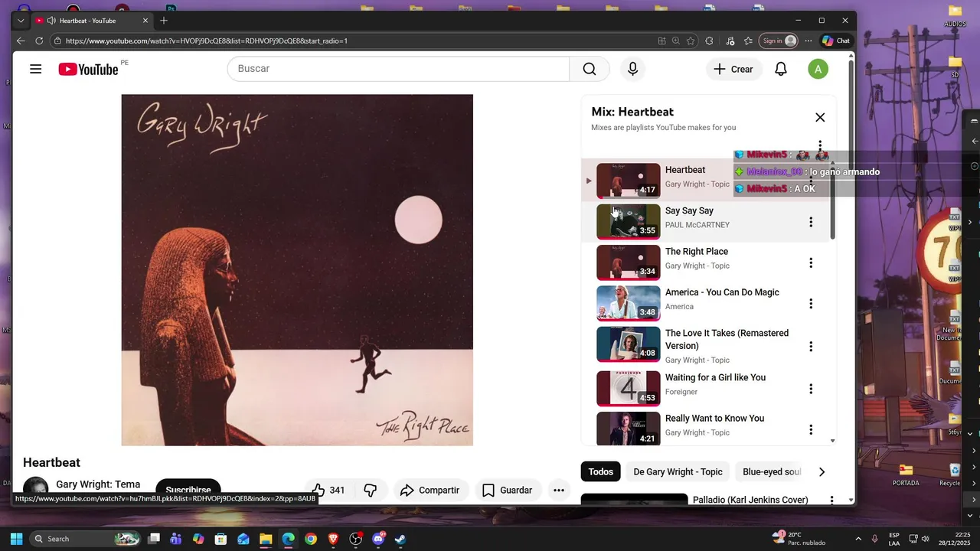Open Copilot Chat in browser
This screenshot has width=980, height=551.
click(x=835, y=41)
